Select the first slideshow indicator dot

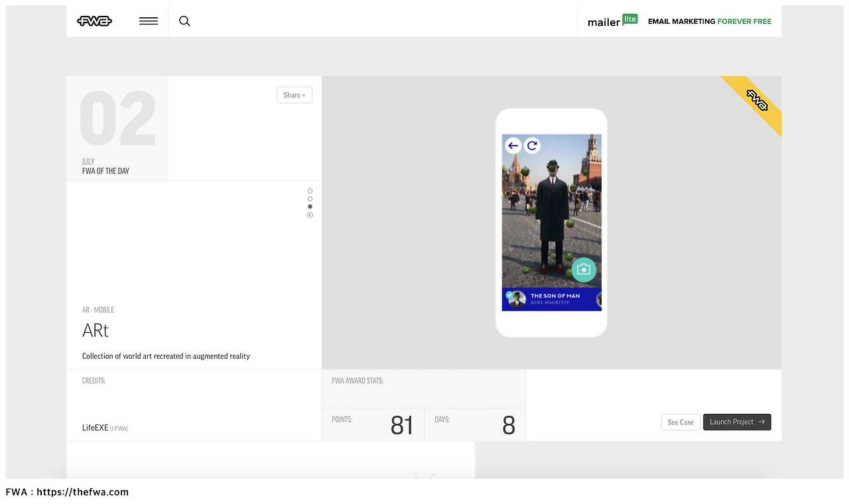pos(310,190)
